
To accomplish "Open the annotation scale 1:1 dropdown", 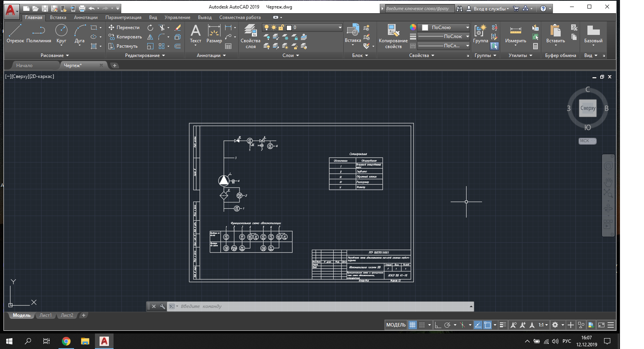I will coord(543,325).
